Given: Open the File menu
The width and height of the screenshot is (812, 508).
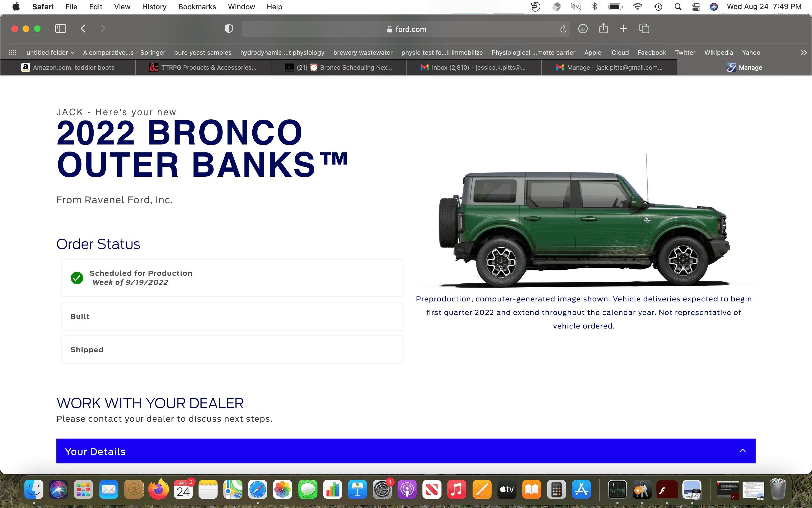Looking at the screenshot, I should (x=71, y=7).
